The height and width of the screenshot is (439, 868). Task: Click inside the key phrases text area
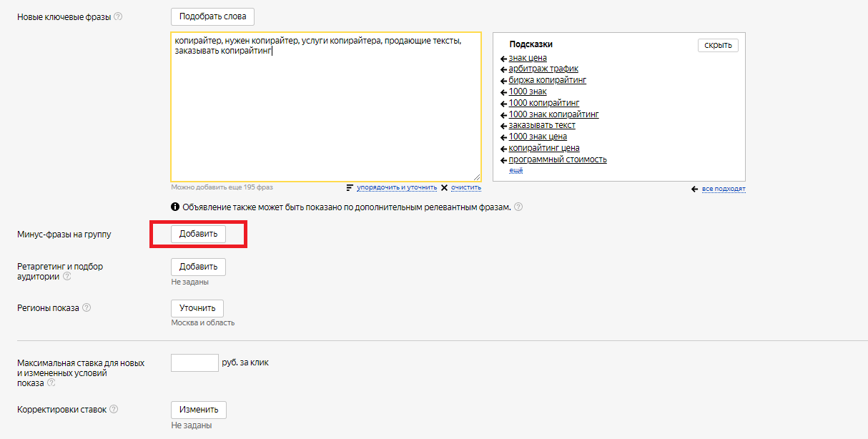[325, 114]
